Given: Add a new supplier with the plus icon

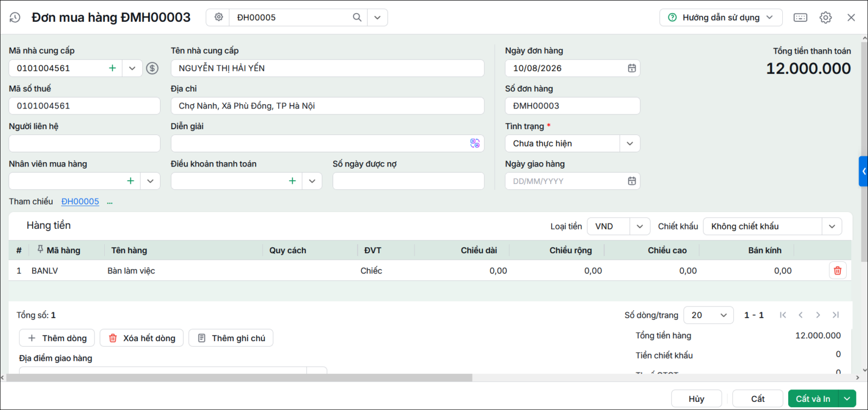Looking at the screenshot, I should pyautogui.click(x=112, y=68).
